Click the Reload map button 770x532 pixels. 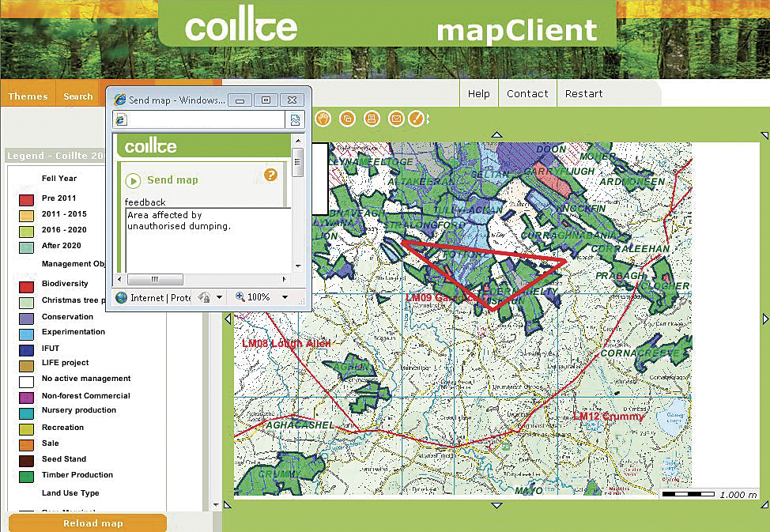(89, 523)
